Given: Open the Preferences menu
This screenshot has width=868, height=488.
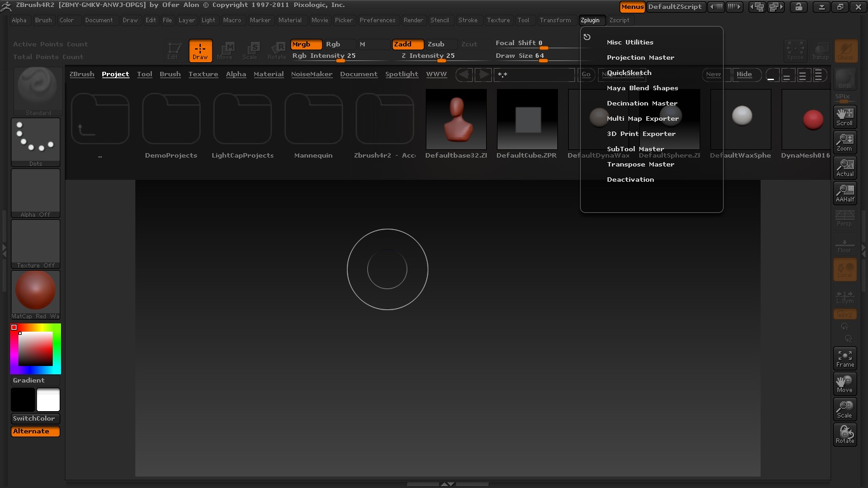Looking at the screenshot, I should (377, 20).
